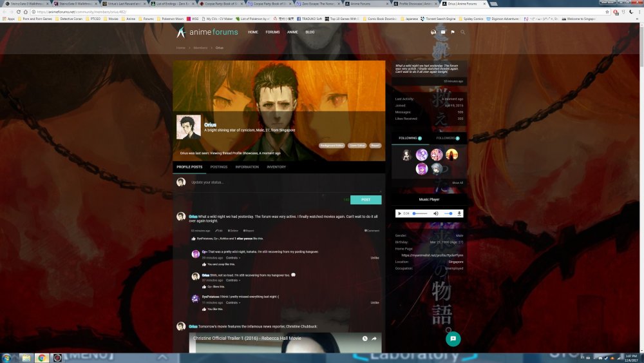Reload the browser page

click(x=19, y=12)
